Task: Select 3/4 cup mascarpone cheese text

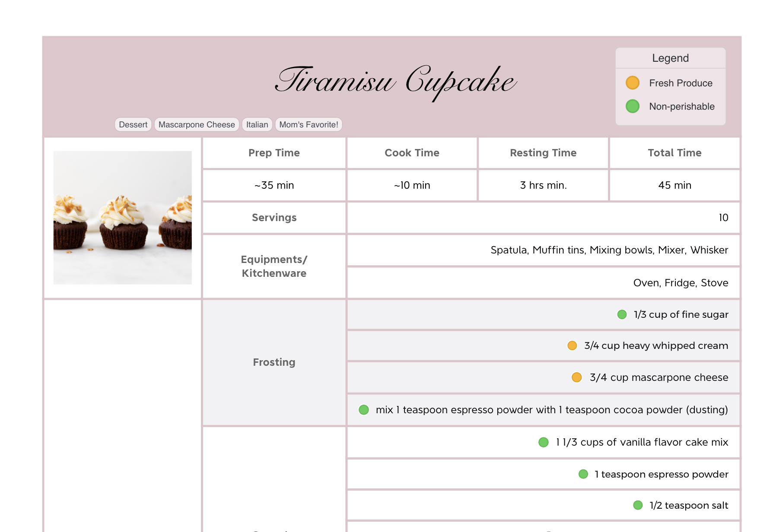Action: tap(659, 377)
